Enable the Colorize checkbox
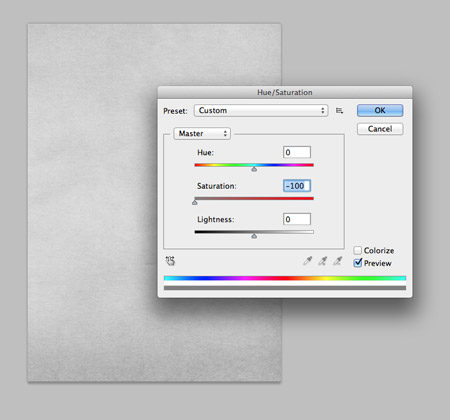 (x=358, y=250)
